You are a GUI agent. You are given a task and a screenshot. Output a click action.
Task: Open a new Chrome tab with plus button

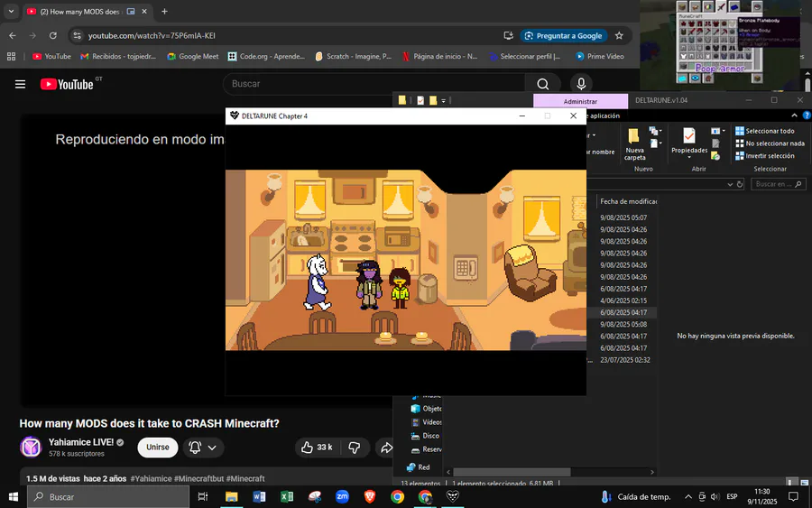164,12
